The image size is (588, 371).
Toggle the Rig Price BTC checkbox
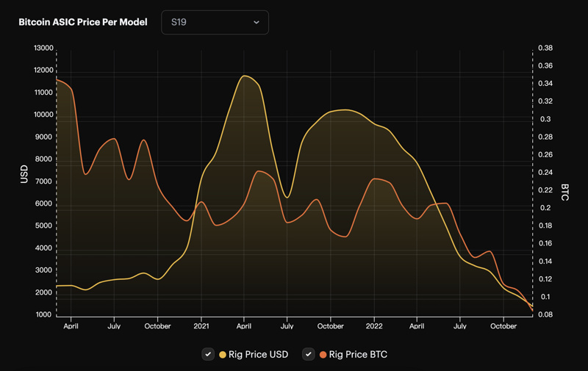point(309,354)
